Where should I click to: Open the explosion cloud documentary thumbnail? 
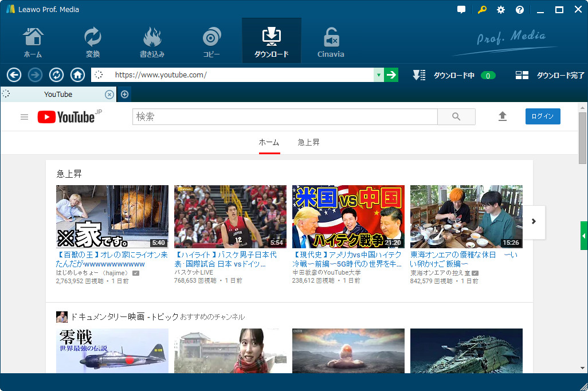[x=348, y=351]
